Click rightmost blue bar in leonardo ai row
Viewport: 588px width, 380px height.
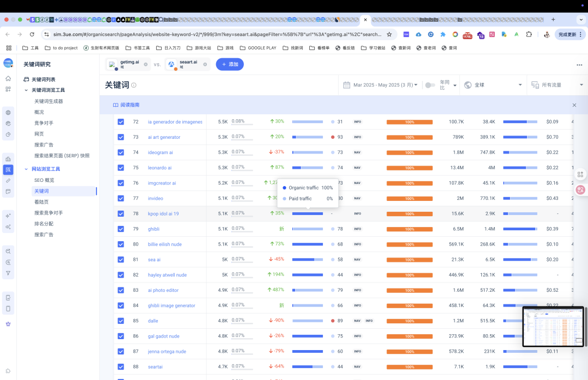520,168
